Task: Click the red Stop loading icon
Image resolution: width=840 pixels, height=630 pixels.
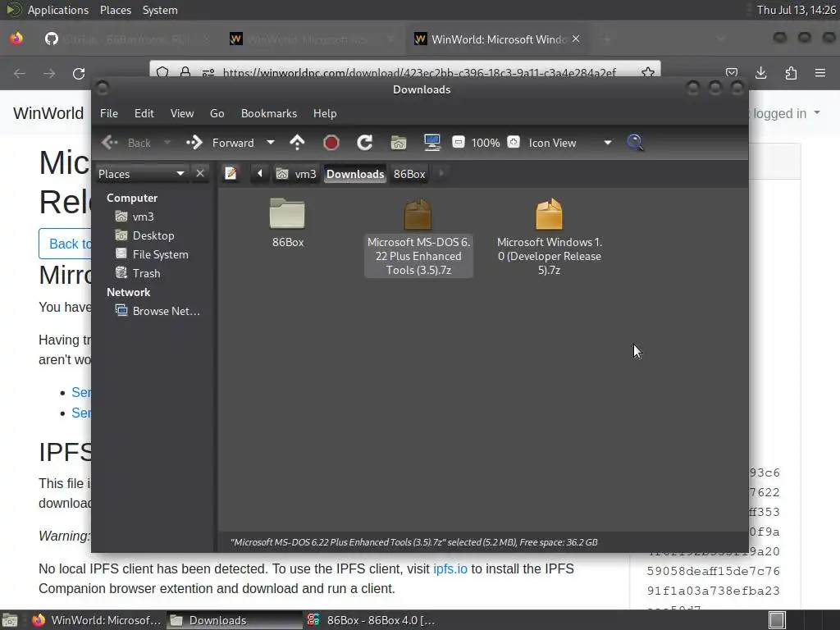Action: click(331, 143)
